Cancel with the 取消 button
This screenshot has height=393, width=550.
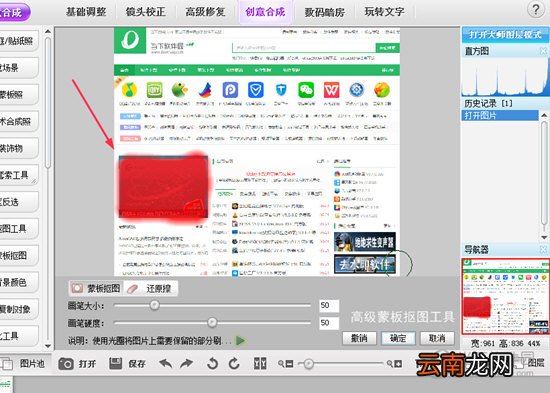[x=437, y=338]
